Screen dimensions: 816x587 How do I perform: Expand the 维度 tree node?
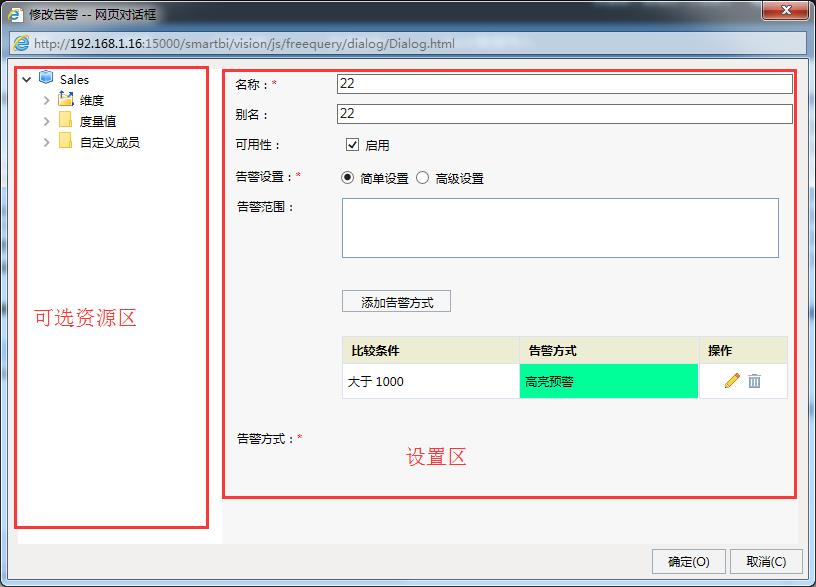tap(46, 100)
